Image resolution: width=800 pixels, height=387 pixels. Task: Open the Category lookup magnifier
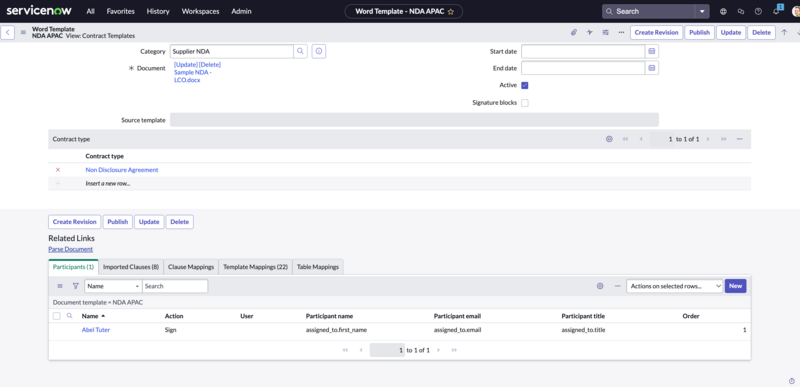pos(301,51)
